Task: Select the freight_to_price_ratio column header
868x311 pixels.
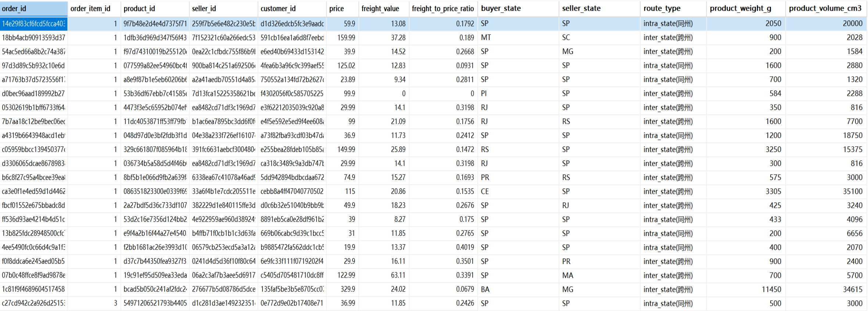Action: [443, 8]
